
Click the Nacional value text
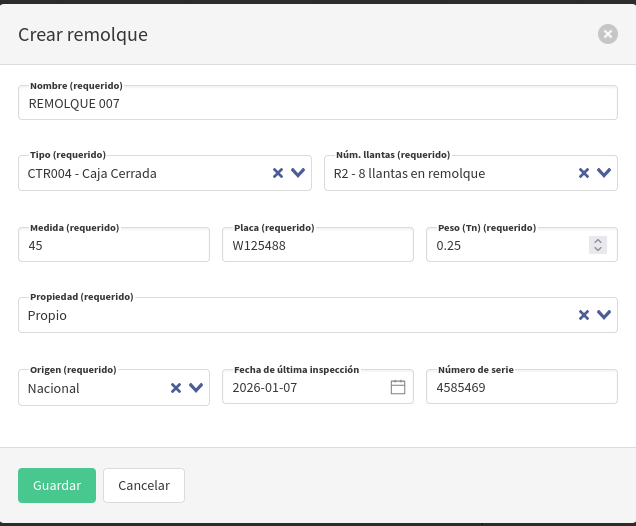pos(54,389)
